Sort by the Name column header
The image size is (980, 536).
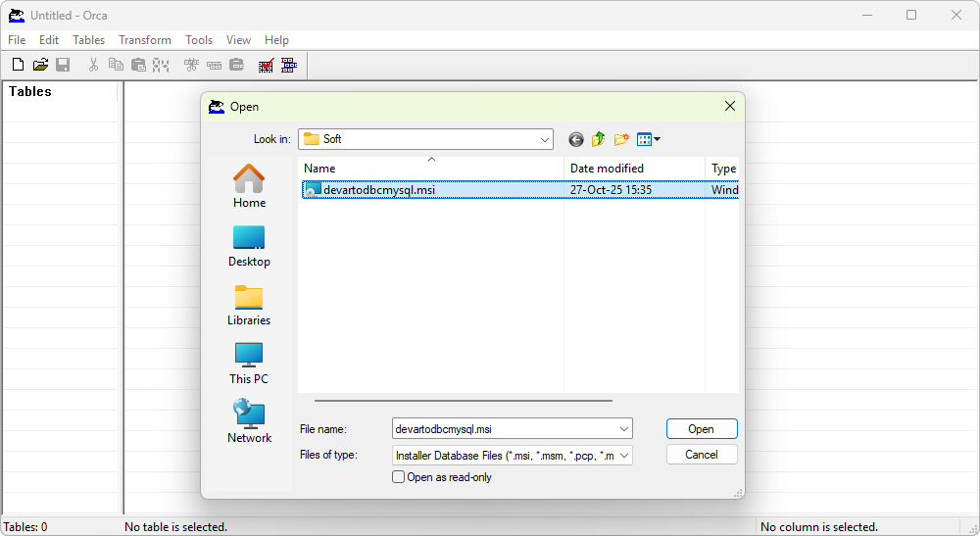coord(431,168)
